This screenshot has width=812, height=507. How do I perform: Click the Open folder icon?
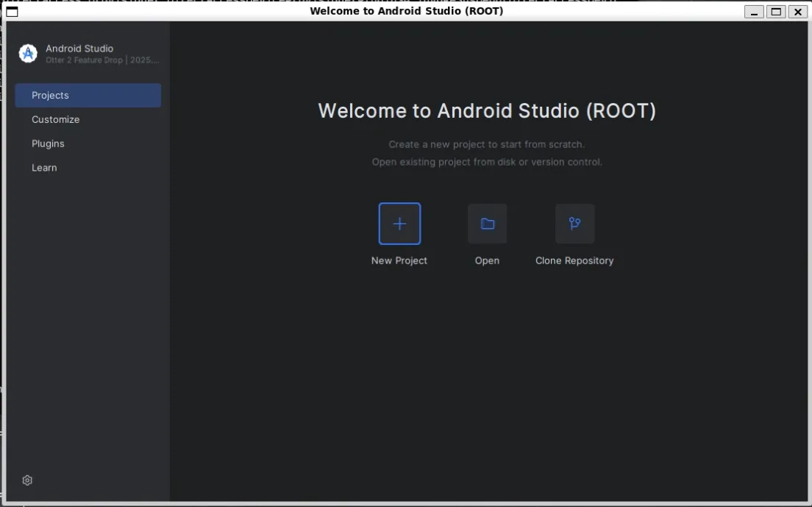487,224
